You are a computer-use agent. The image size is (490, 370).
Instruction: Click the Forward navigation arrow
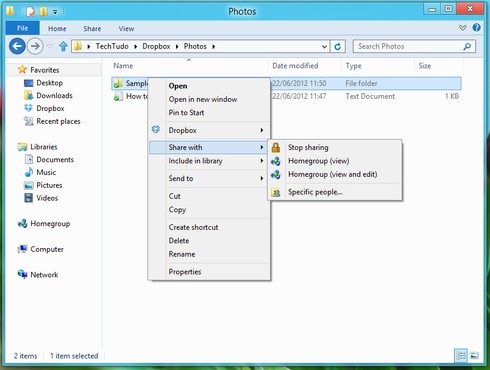(35, 46)
